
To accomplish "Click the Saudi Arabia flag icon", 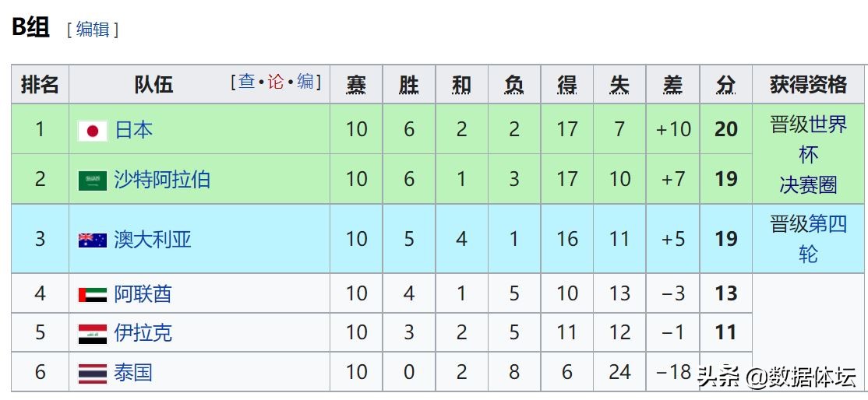I will [93, 181].
